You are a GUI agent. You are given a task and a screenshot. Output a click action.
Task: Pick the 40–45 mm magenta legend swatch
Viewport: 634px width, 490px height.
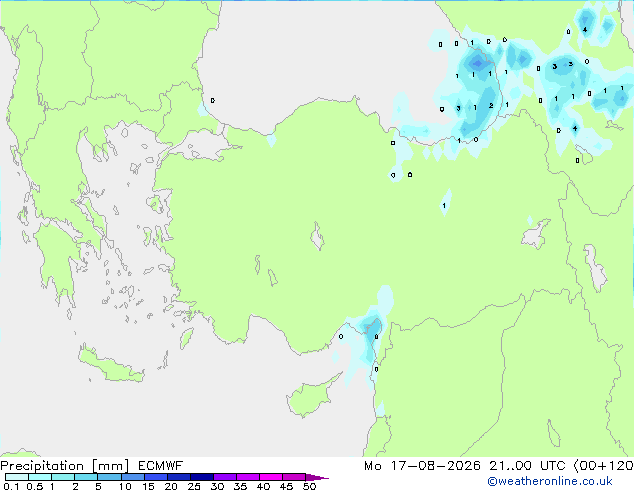[x=271, y=477]
